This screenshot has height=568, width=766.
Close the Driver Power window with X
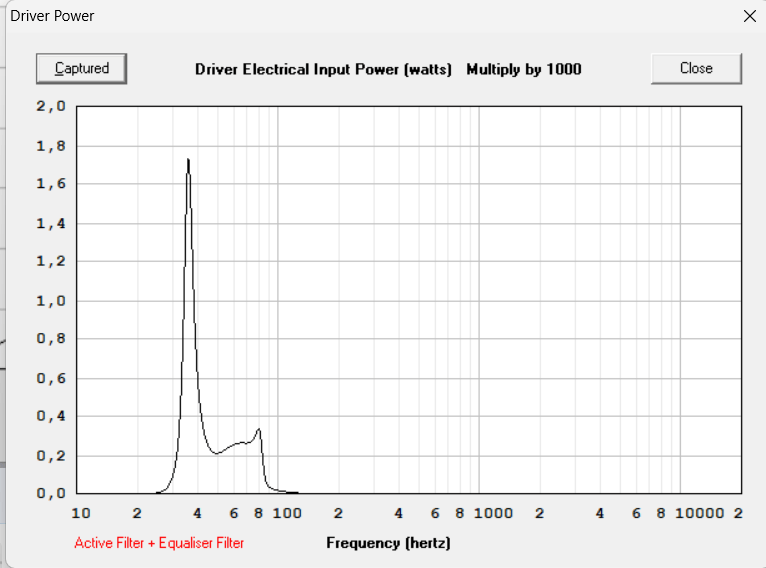(749, 16)
